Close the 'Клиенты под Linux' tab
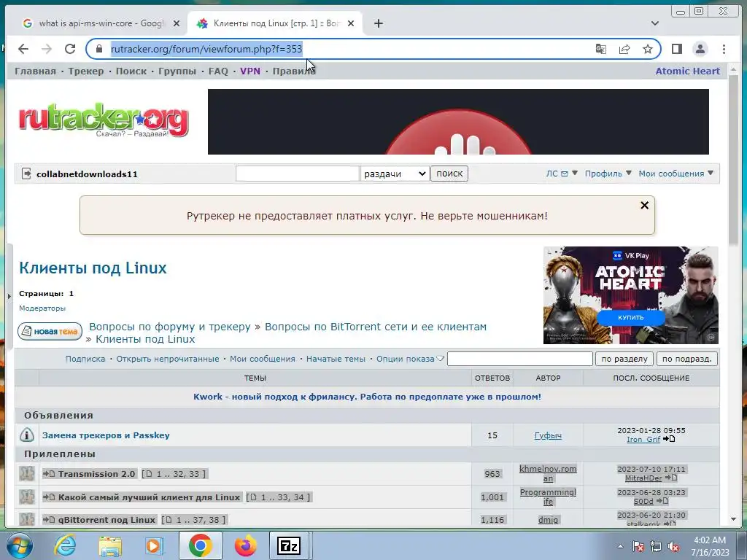 pos(351,23)
